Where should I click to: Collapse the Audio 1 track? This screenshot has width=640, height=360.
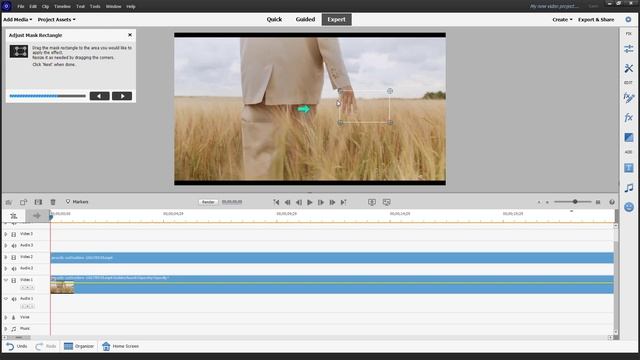coord(6,299)
